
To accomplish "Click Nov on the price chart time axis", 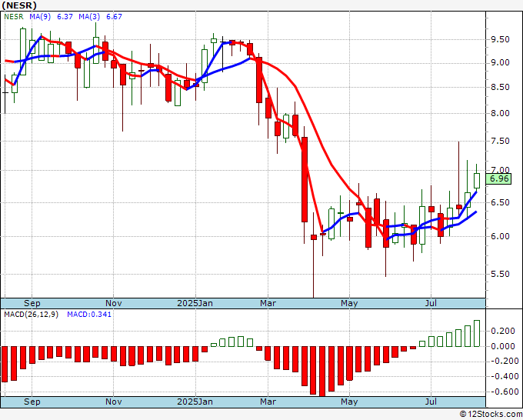I will click(x=113, y=303).
